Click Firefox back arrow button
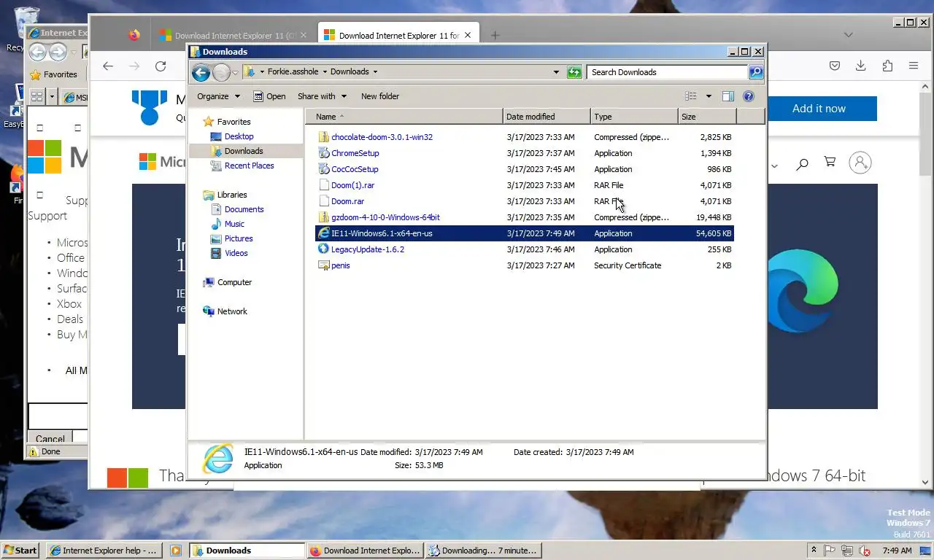 [x=108, y=66]
